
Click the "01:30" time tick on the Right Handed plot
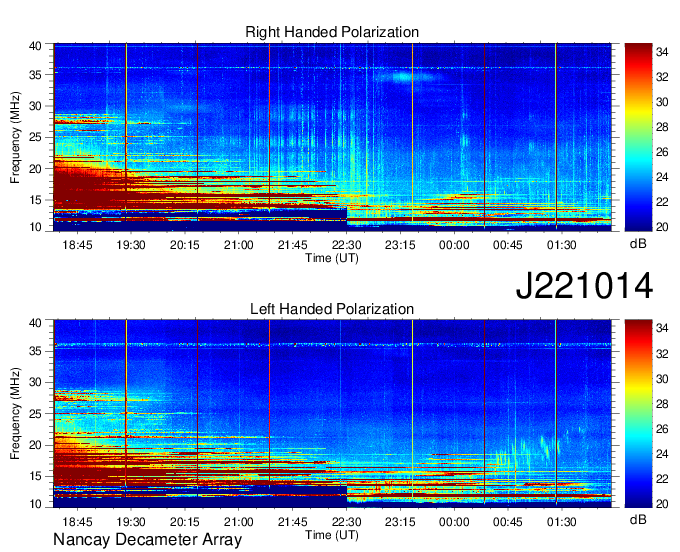pos(562,245)
